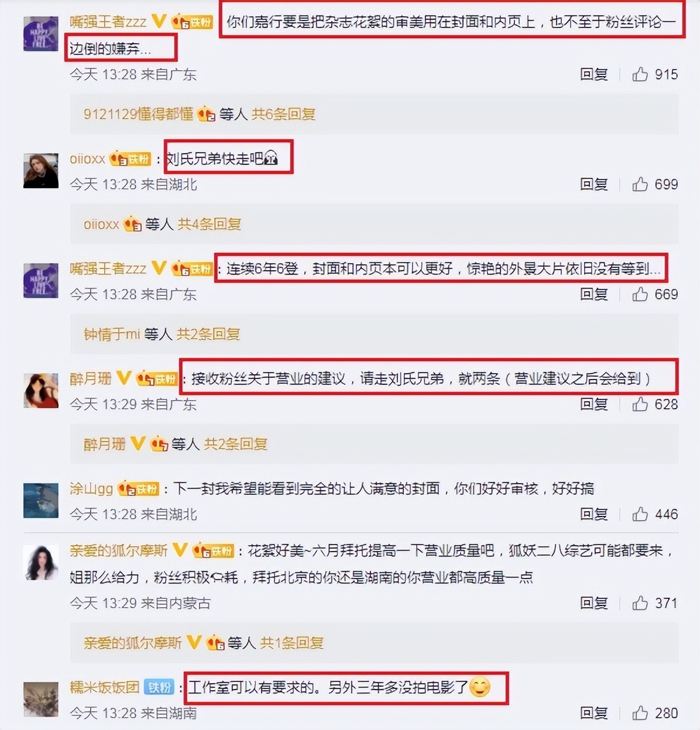
Task: Click the 铁粉 badge beside 糯米饭饭团
Action: [159, 687]
